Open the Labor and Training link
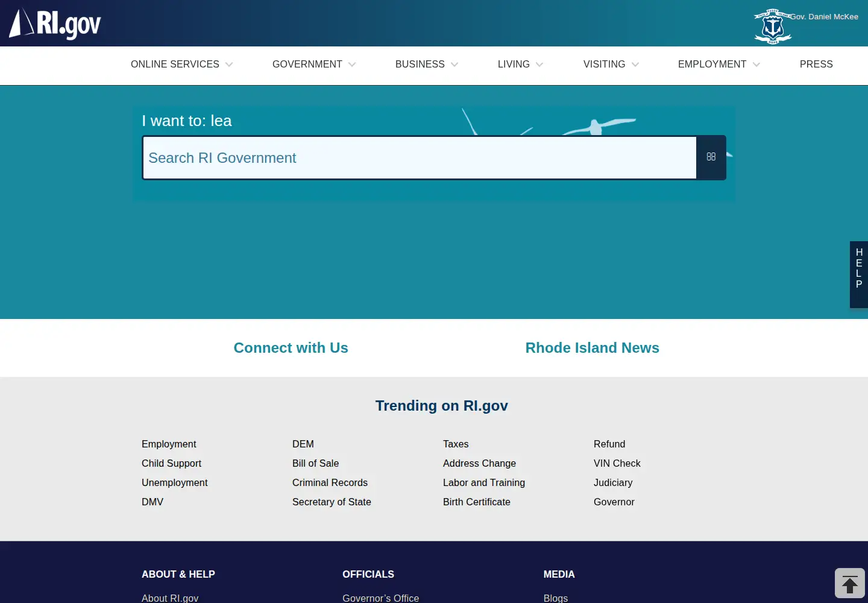 484,482
